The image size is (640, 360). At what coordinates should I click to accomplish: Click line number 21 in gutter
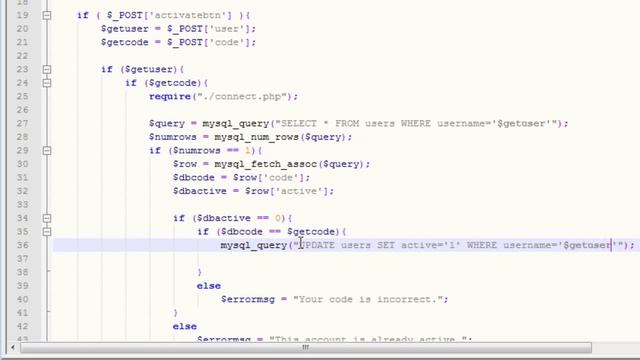pos(23,42)
